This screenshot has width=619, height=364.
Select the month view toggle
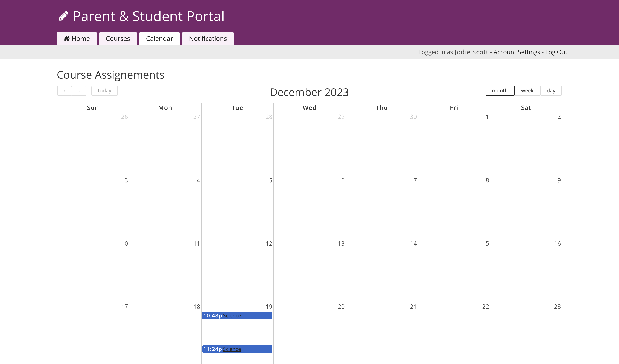500,91
